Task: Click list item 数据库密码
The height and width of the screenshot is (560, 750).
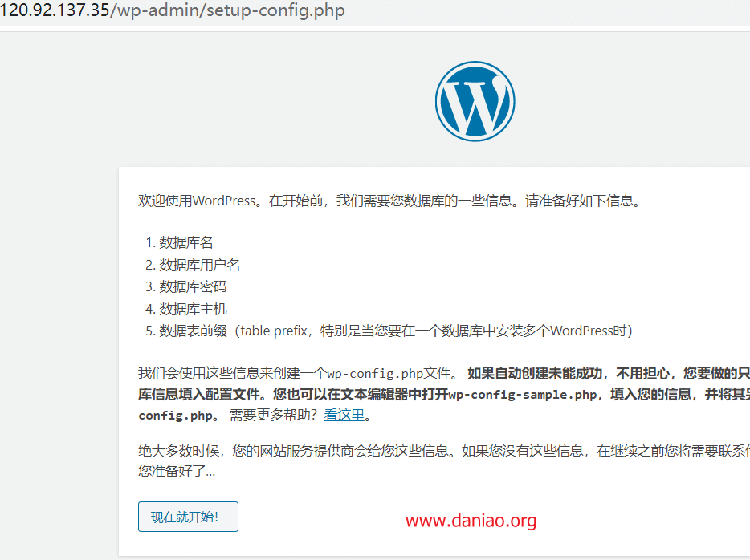Action: 193,286
